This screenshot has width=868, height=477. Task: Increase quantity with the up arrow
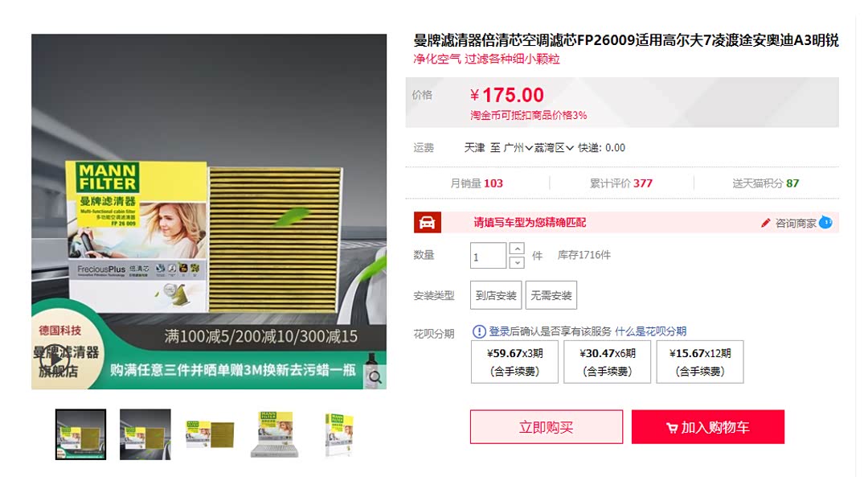point(517,249)
